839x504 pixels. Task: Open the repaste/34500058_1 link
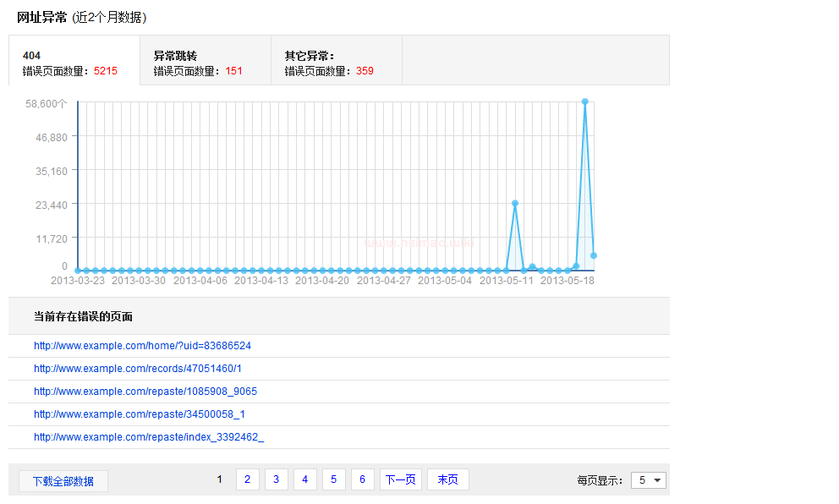139,414
